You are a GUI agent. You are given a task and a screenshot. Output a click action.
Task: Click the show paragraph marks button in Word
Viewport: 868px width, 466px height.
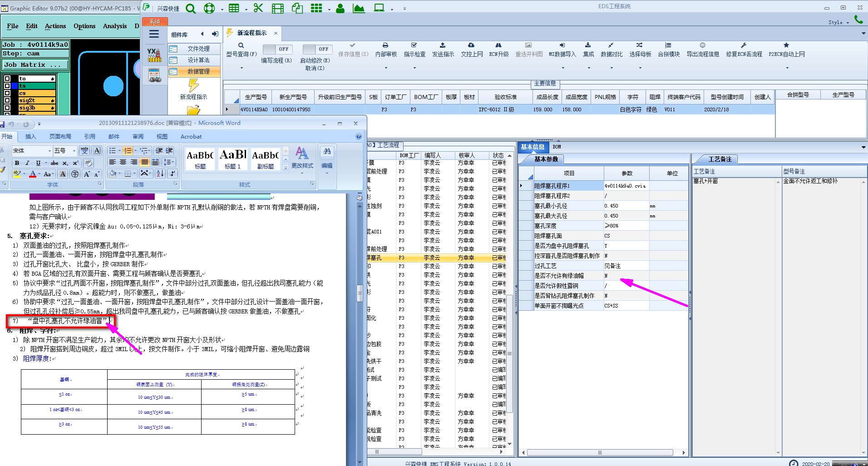point(172,174)
